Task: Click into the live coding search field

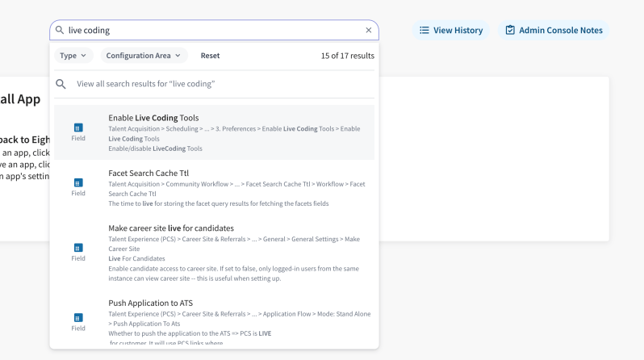Action: (x=210, y=31)
